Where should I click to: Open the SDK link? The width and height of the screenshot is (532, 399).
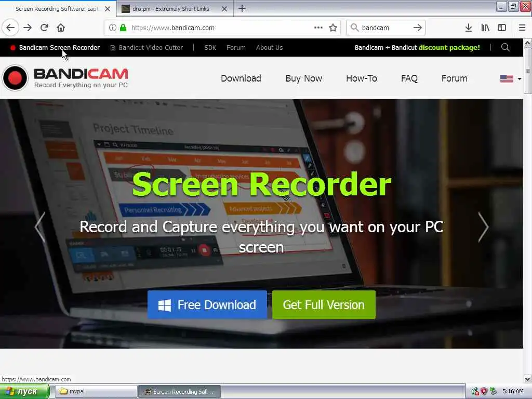pyautogui.click(x=210, y=47)
